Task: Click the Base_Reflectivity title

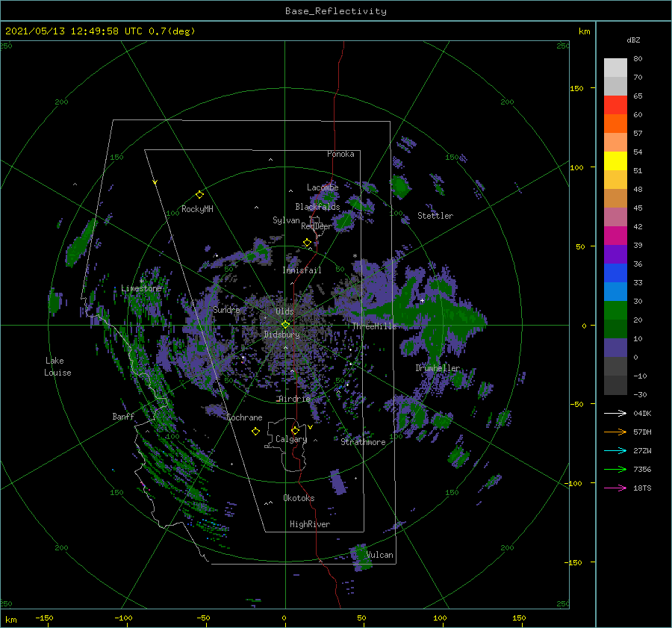Action: 336,11
